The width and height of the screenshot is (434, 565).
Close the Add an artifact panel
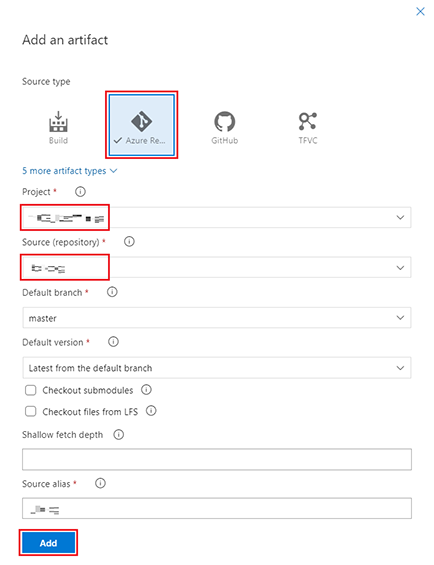pyautogui.click(x=420, y=12)
